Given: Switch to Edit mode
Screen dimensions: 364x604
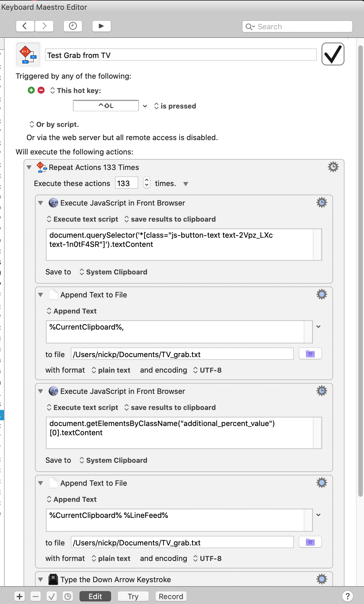Looking at the screenshot, I should coord(95,597).
